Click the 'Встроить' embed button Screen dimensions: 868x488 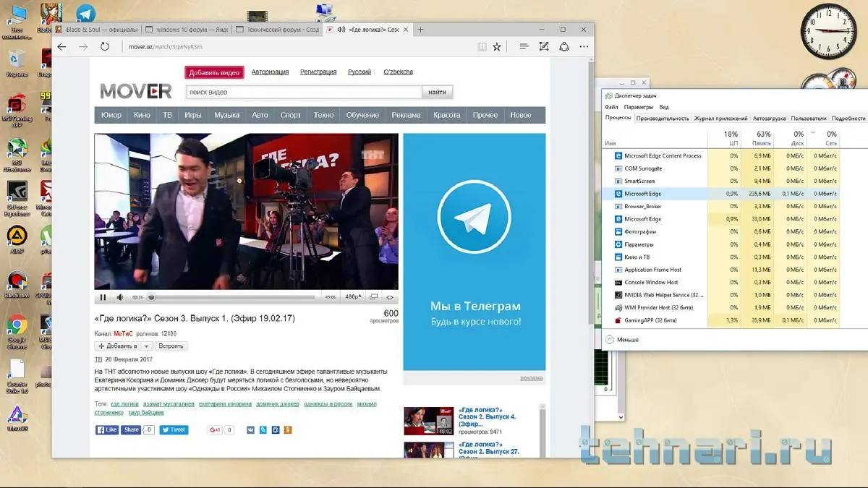(x=171, y=346)
